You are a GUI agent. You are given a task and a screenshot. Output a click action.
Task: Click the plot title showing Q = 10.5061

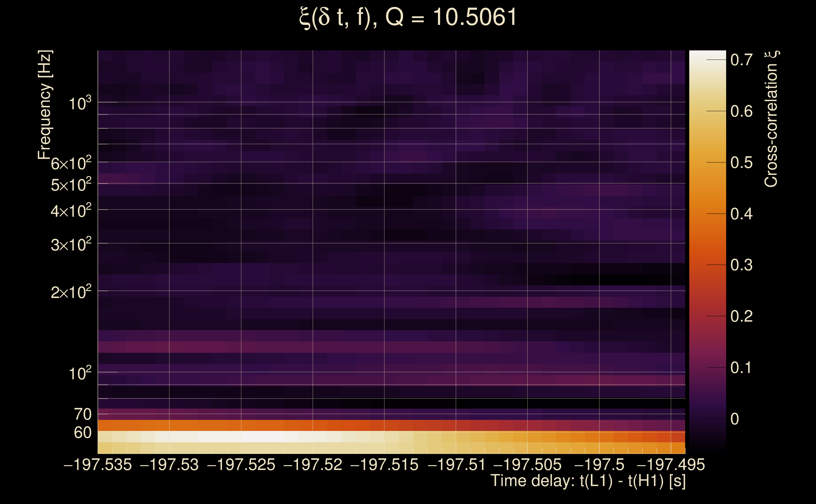click(x=408, y=17)
